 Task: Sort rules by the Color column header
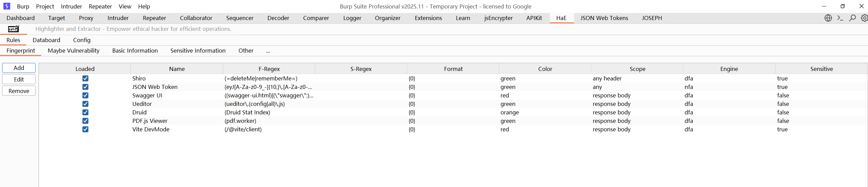coord(545,69)
